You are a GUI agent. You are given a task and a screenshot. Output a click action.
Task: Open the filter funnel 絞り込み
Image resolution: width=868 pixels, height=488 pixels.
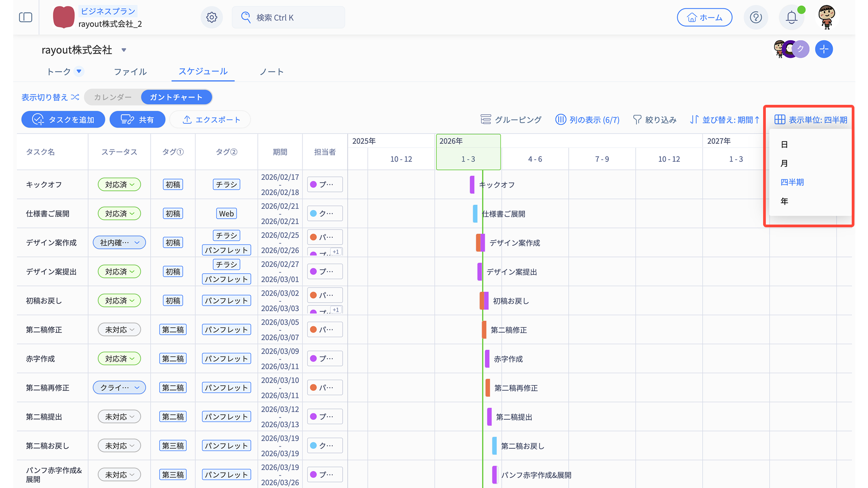point(655,120)
